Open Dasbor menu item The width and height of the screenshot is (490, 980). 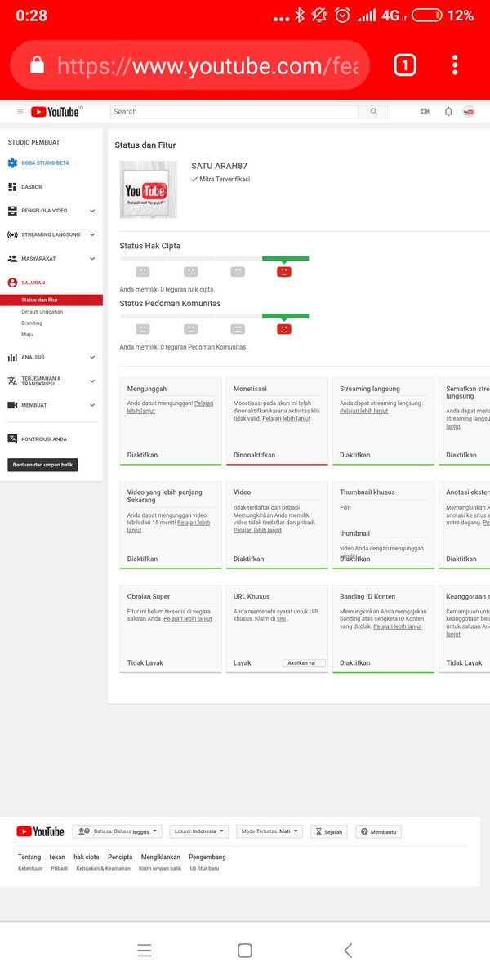tap(32, 187)
